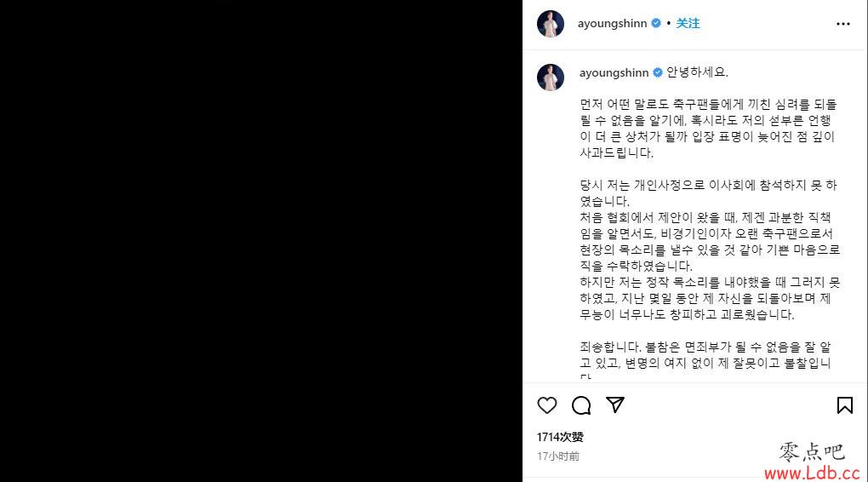Share the post using the paper plane icon

click(x=615, y=405)
